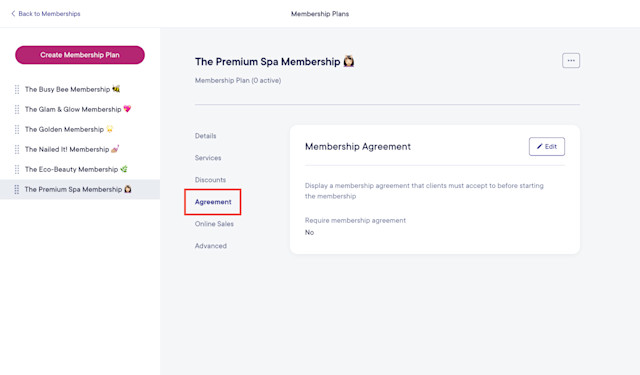Click the drag handle beside The Glam & Glow Membership
Image resolution: width=640 pixels, height=375 pixels.
coord(17,109)
